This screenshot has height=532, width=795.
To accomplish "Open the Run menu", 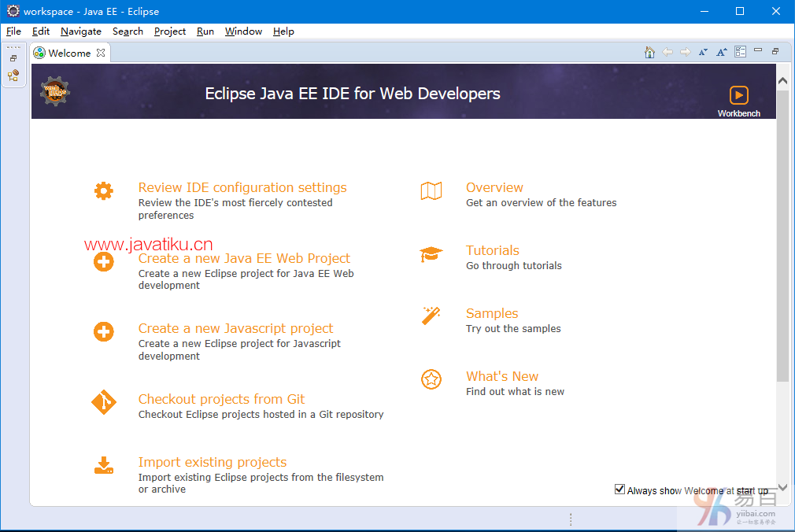I will click(205, 31).
